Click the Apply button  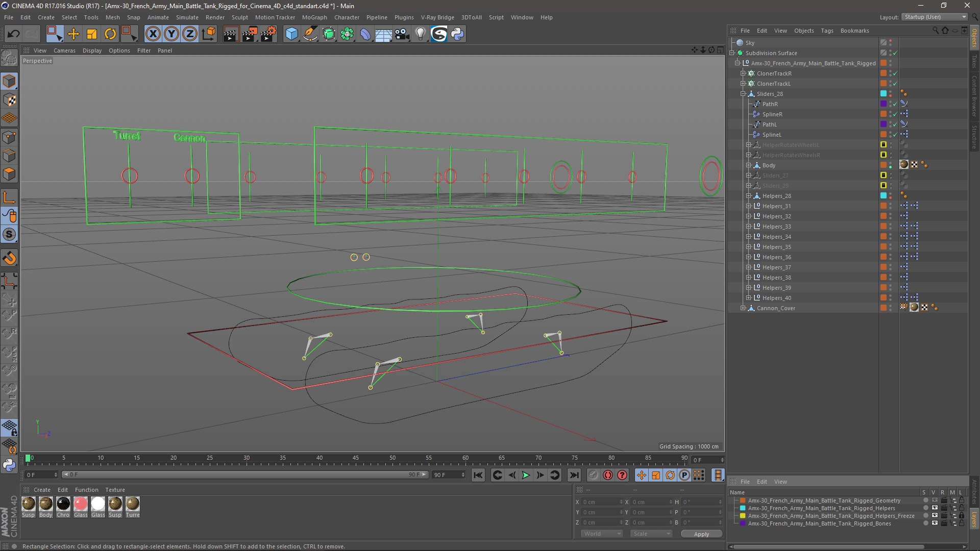tap(701, 534)
